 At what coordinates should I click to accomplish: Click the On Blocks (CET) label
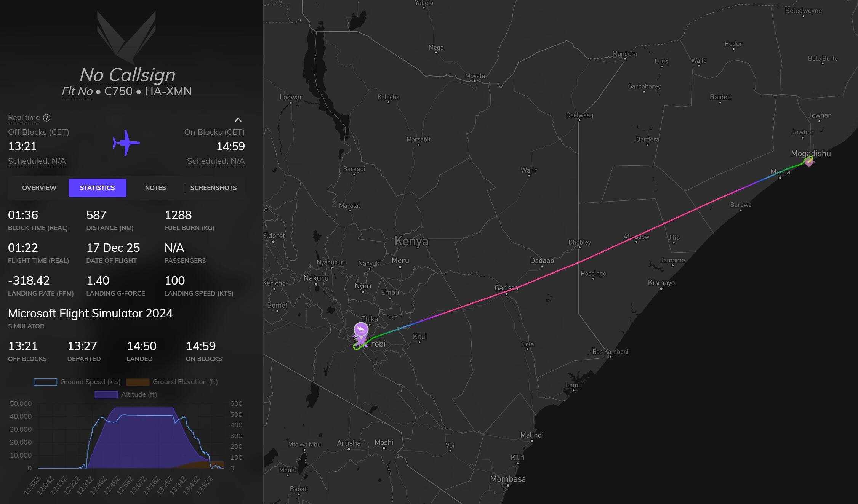point(214,132)
